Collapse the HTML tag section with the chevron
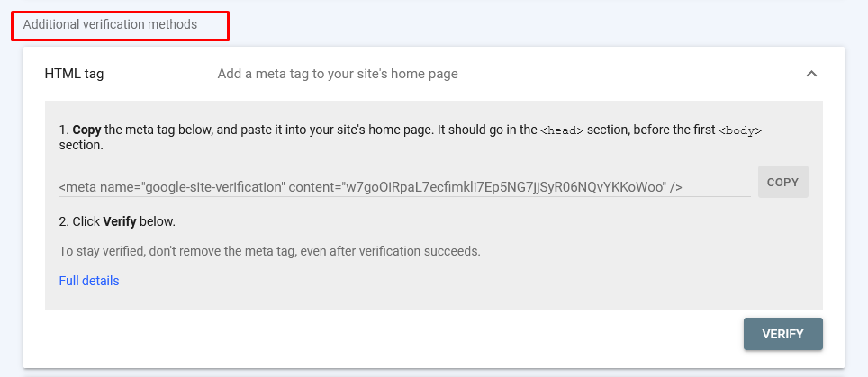 click(x=811, y=74)
